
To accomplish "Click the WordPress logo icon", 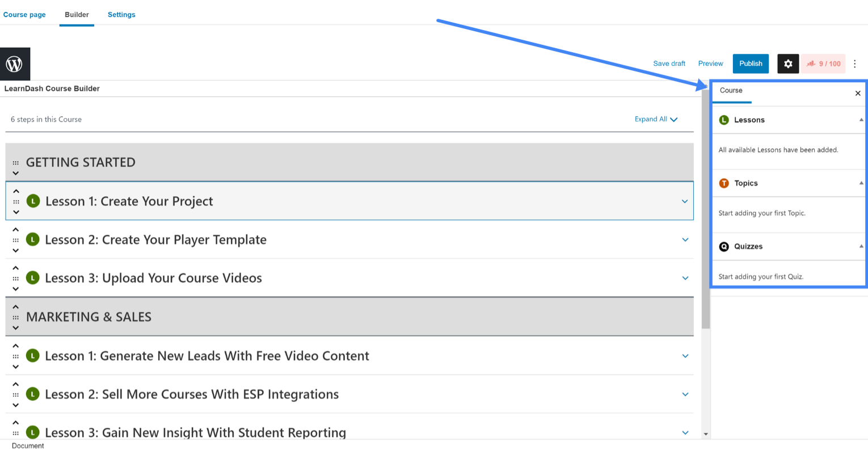I will tap(15, 64).
